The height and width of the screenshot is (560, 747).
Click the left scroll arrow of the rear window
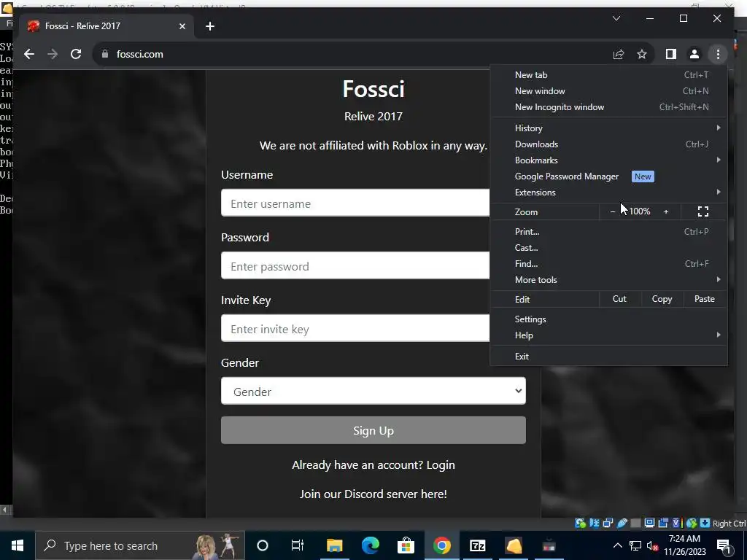point(5,510)
